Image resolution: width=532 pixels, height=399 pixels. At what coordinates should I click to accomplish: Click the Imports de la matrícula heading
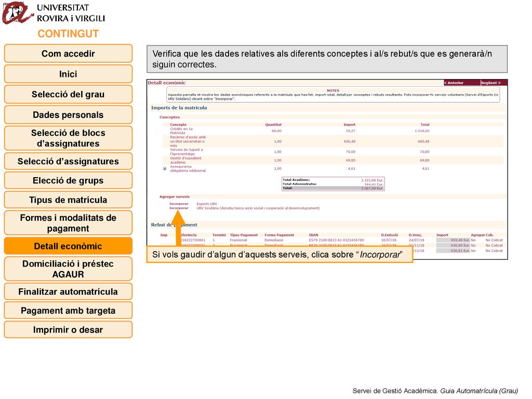[x=179, y=108]
